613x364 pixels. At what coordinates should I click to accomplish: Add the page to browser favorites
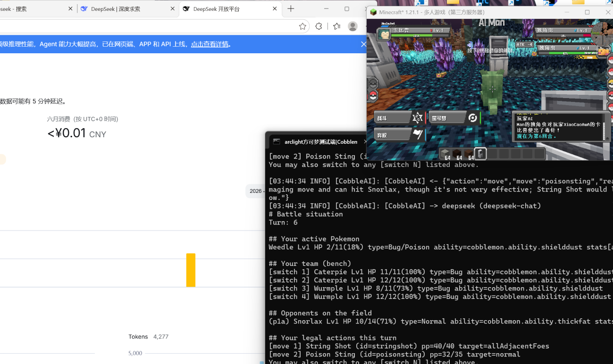point(302,26)
